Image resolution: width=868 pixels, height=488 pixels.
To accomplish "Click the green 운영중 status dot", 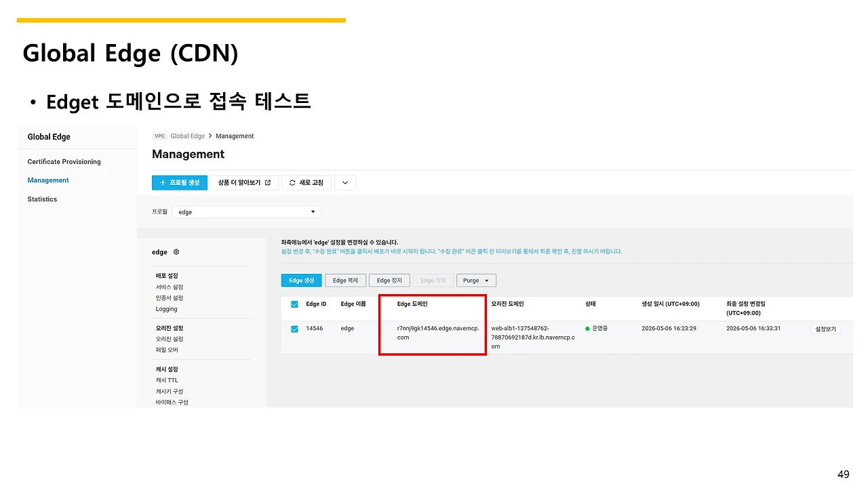I will 587,329.
